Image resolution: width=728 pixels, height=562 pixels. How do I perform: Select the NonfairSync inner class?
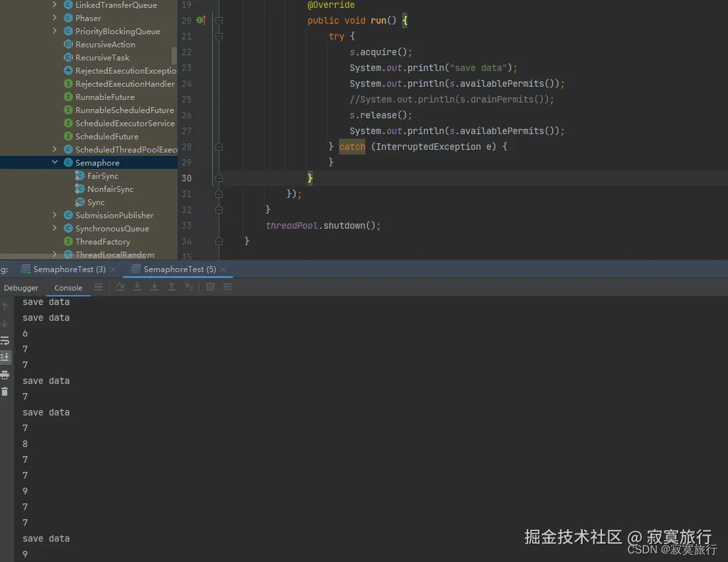(110, 189)
